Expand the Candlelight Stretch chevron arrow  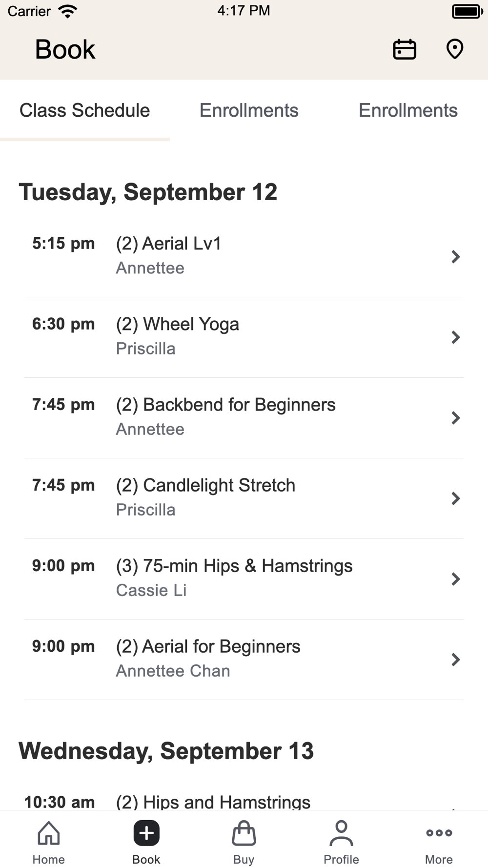click(455, 498)
